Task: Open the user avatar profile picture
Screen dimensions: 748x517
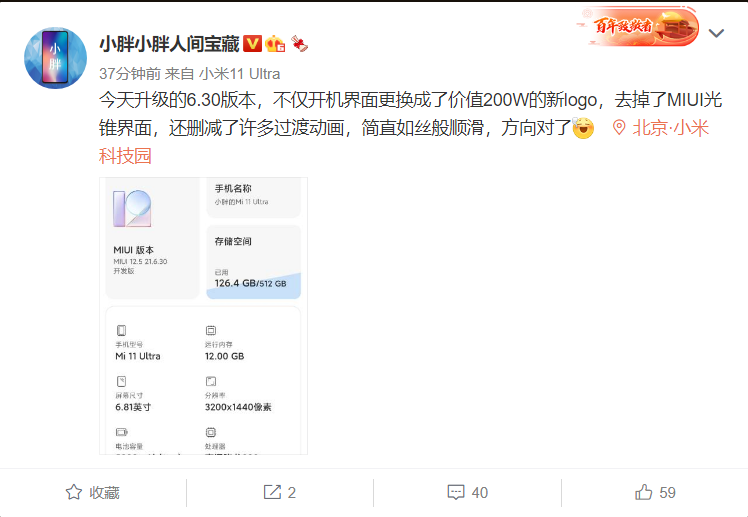Action: point(55,58)
